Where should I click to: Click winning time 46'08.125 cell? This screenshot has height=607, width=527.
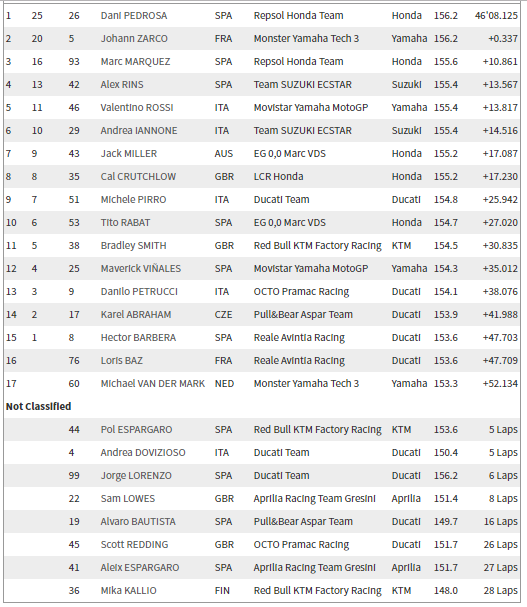click(496, 15)
